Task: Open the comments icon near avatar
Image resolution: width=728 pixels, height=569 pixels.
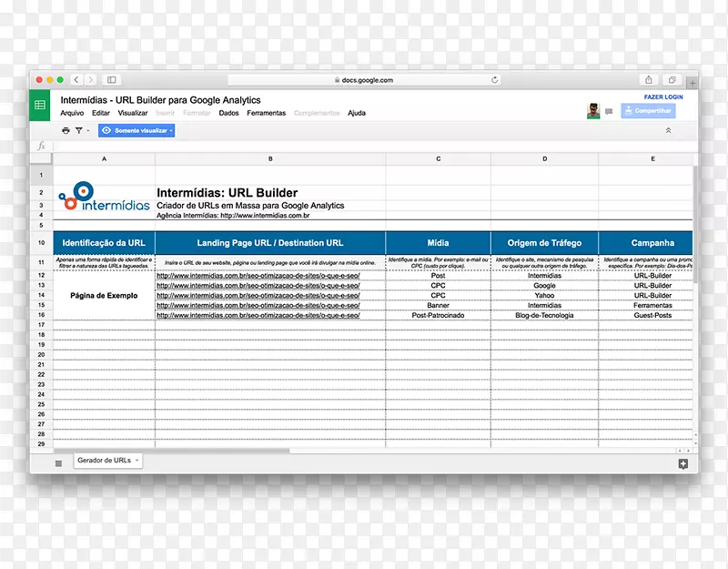Action: pyautogui.click(x=609, y=111)
